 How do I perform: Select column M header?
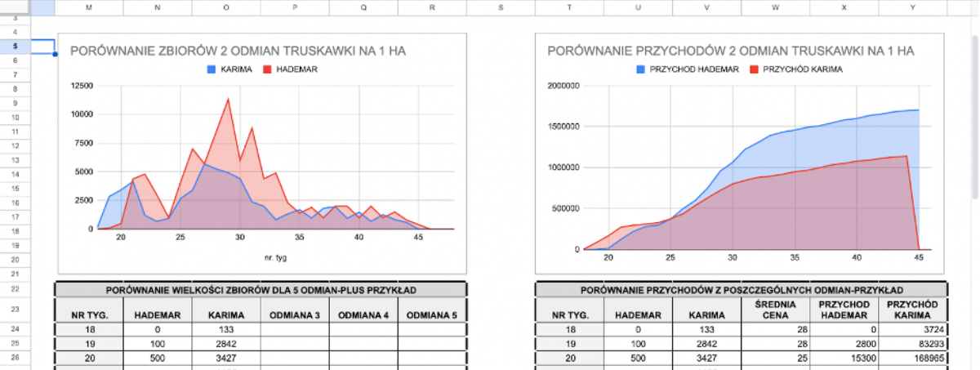[89, 7]
